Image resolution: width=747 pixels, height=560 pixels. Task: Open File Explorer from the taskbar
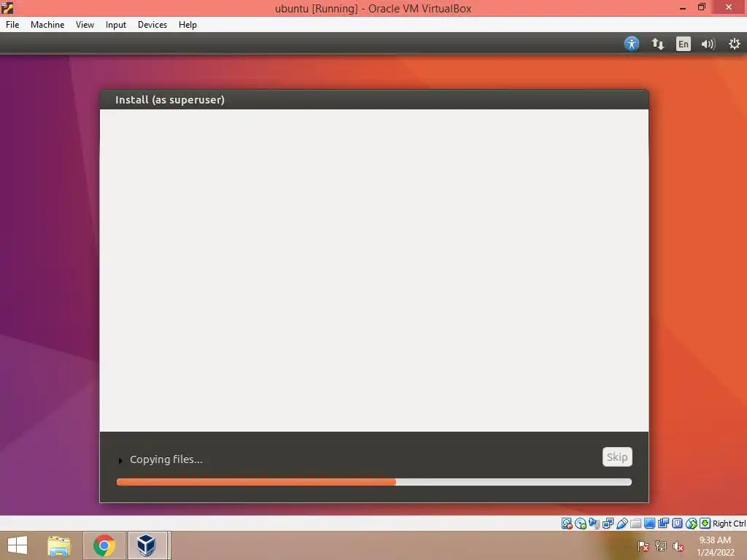tap(59, 545)
